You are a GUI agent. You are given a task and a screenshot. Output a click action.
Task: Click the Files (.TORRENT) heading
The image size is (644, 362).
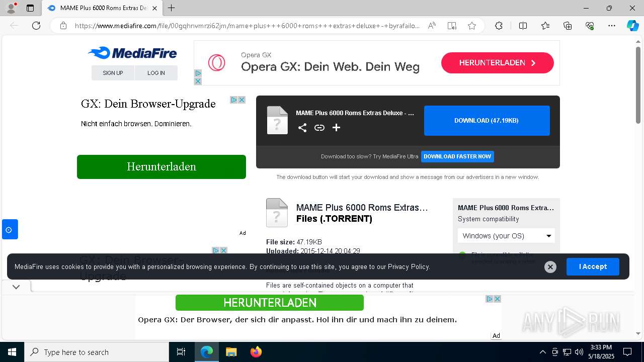coord(334,219)
